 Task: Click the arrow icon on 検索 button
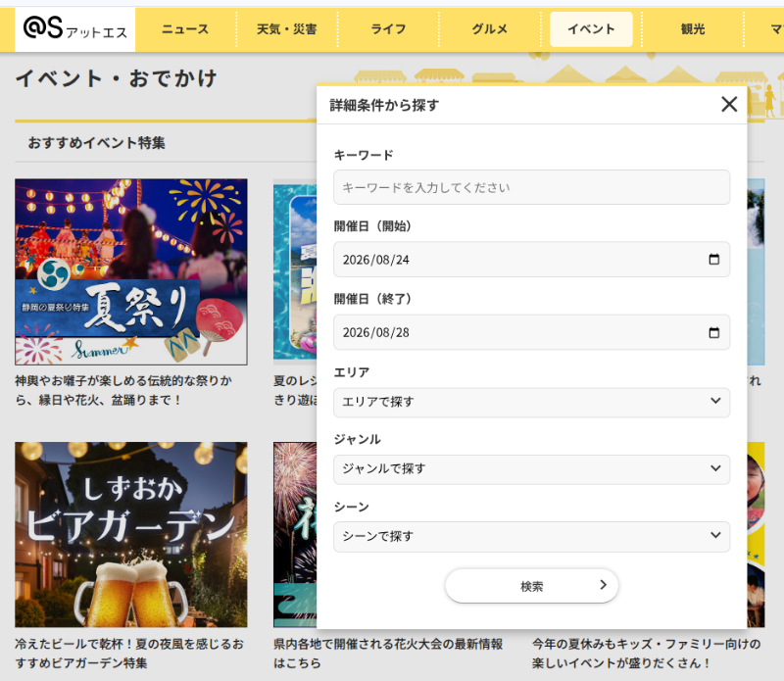pyautogui.click(x=603, y=585)
